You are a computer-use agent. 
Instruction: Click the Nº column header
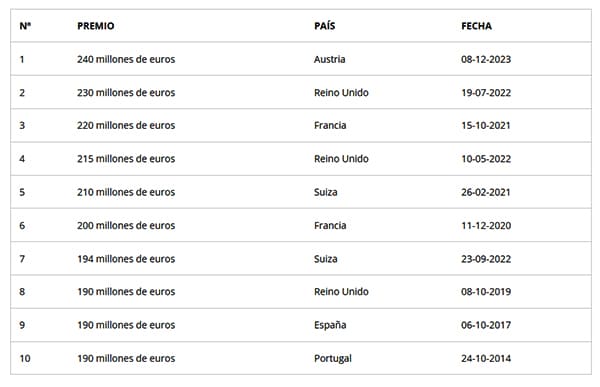25,26
